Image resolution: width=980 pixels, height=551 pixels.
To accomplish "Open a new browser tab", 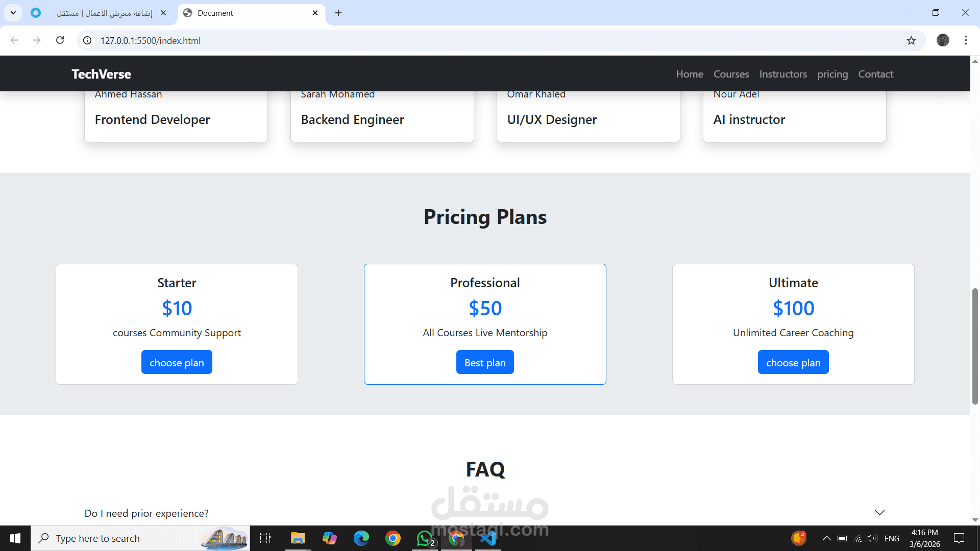I will pyautogui.click(x=338, y=13).
